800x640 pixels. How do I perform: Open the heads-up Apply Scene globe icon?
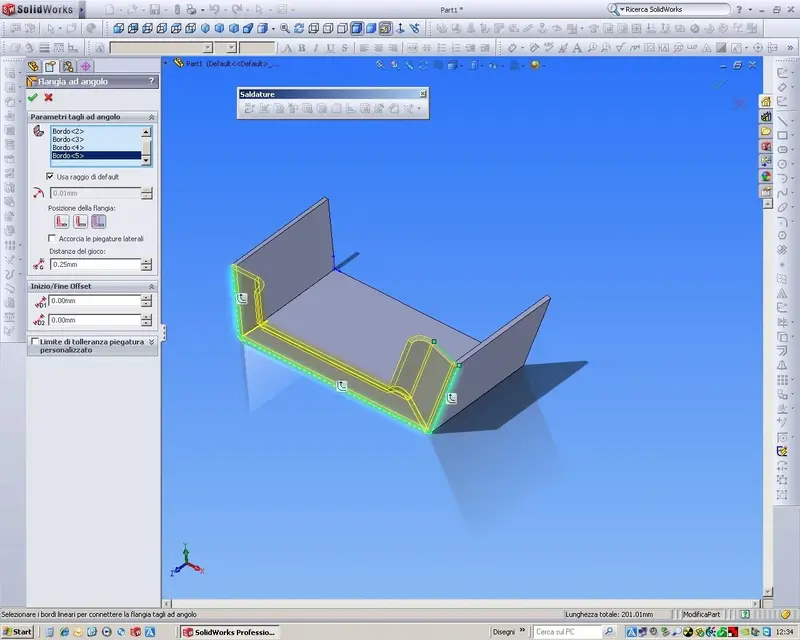click(x=535, y=65)
